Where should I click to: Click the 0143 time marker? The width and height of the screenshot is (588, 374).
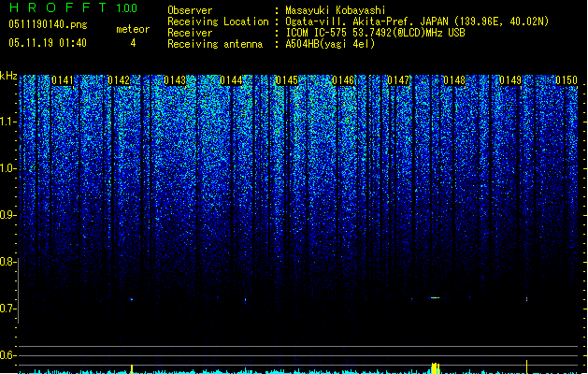click(175, 80)
